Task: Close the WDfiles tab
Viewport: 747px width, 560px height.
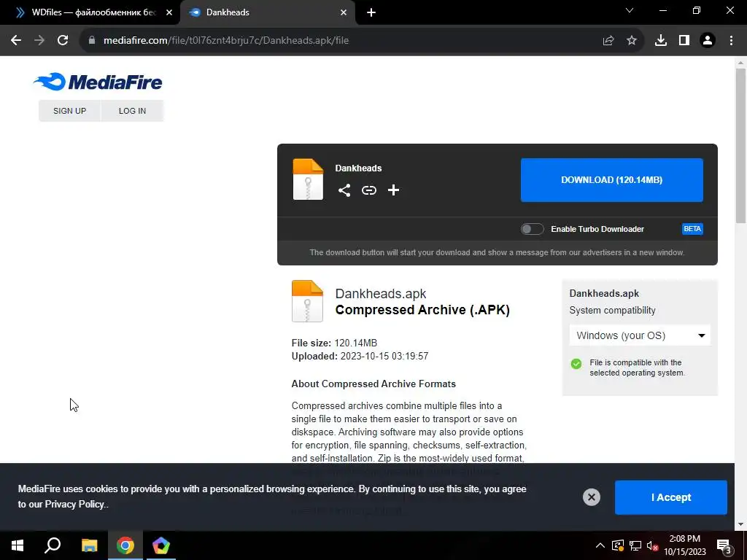Action: point(169,12)
